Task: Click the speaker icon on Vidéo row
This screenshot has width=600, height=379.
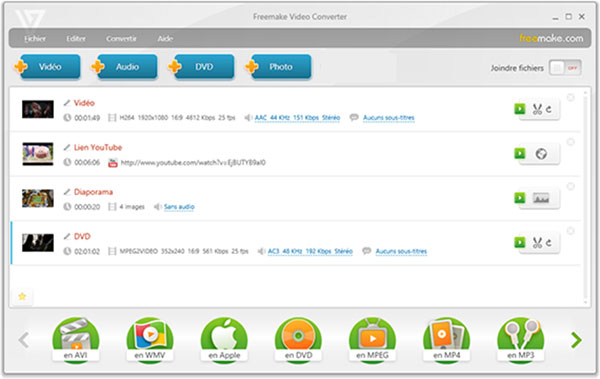Action: tap(248, 118)
